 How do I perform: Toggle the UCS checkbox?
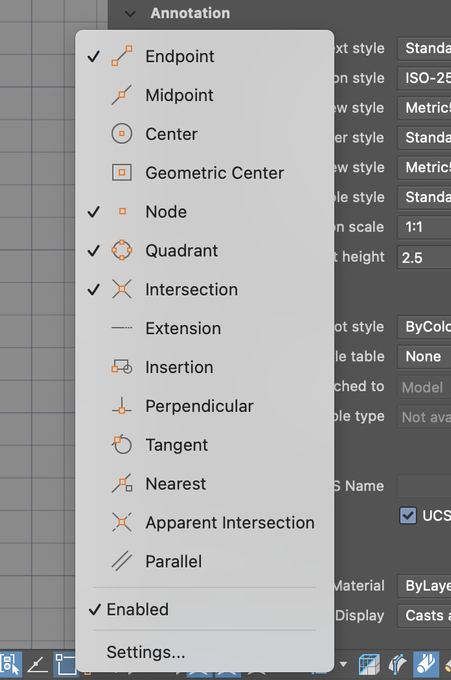click(x=408, y=515)
